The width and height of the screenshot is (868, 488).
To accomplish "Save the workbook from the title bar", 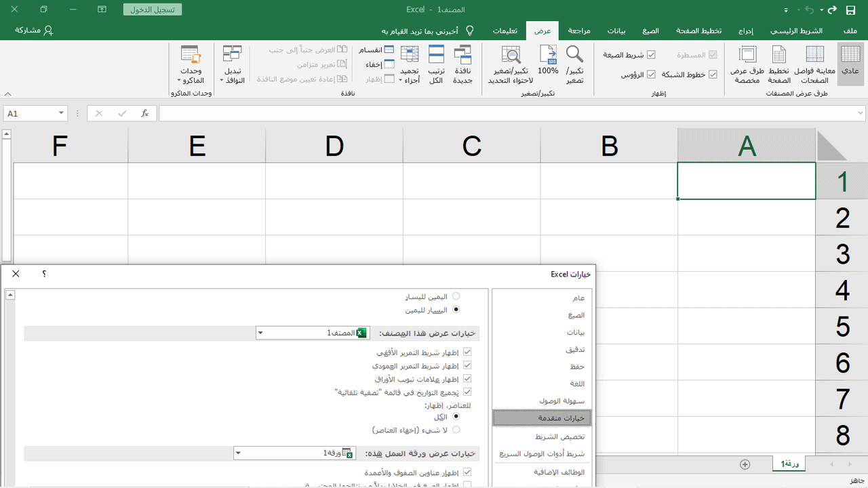I will pyautogui.click(x=850, y=10).
